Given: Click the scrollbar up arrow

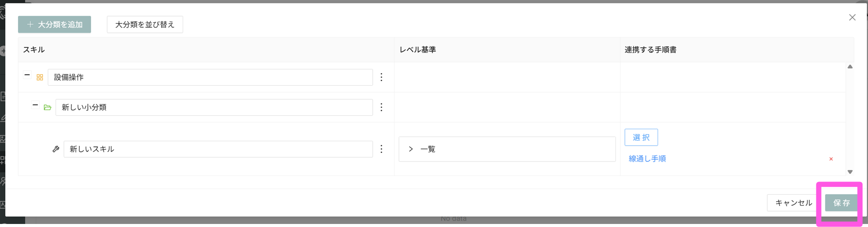Looking at the screenshot, I should (850, 67).
